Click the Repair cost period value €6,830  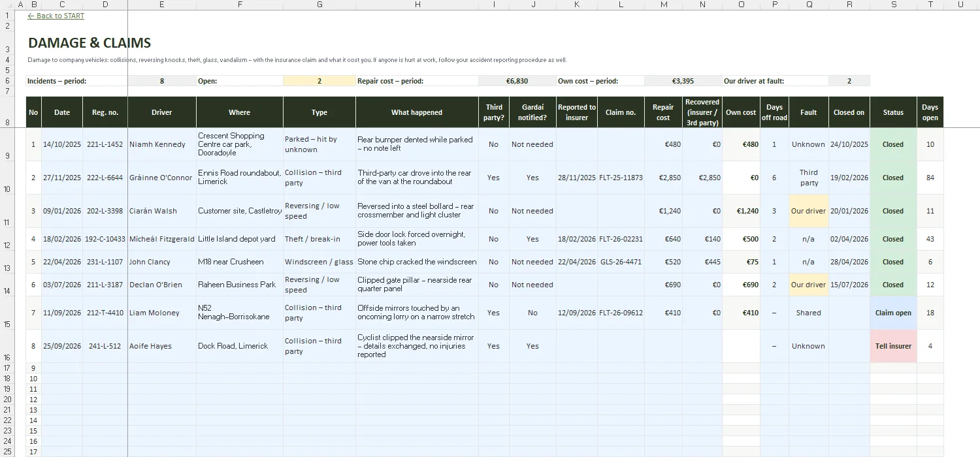click(x=517, y=81)
